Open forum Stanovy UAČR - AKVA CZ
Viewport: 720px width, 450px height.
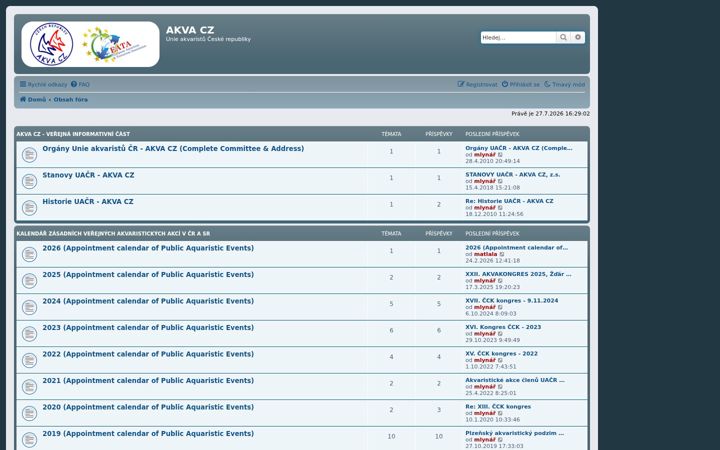click(88, 175)
